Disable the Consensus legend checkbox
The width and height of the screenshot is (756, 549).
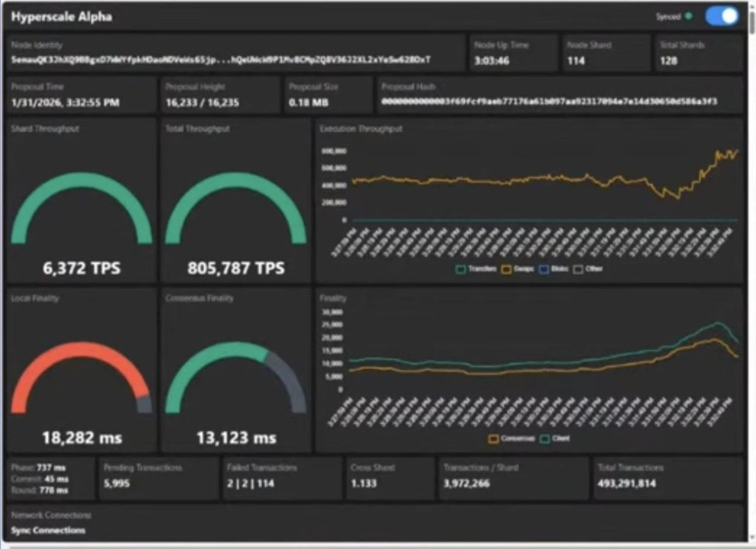(493, 438)
